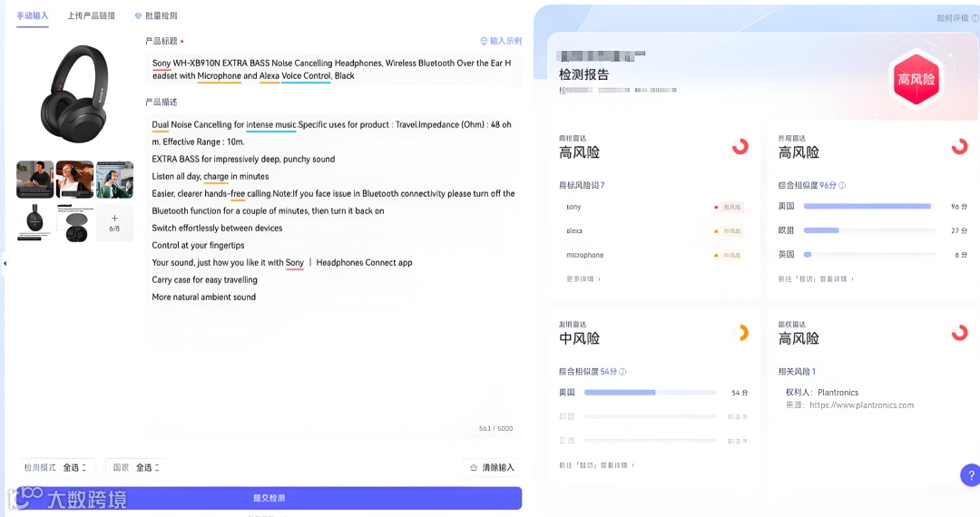Click underlined word Sony in product title
Viewport: 980px width, 517px height.
click(162, 63)
